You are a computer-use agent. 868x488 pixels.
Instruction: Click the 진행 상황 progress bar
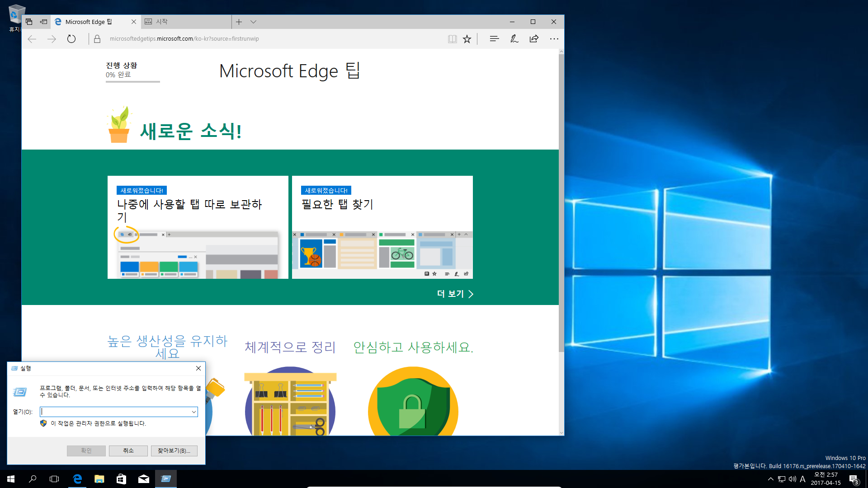132,82
